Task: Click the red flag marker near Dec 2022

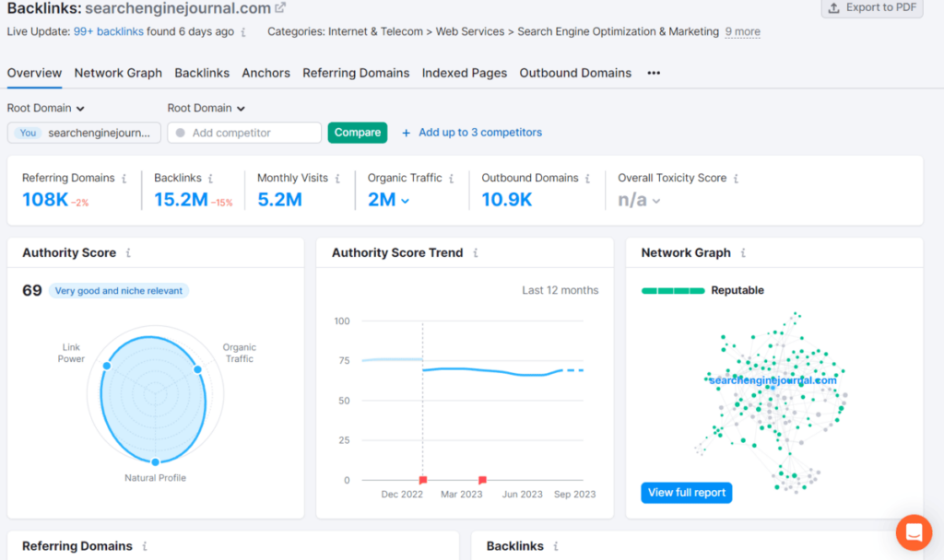Action: pyautogui.click(x=423, y=479)
